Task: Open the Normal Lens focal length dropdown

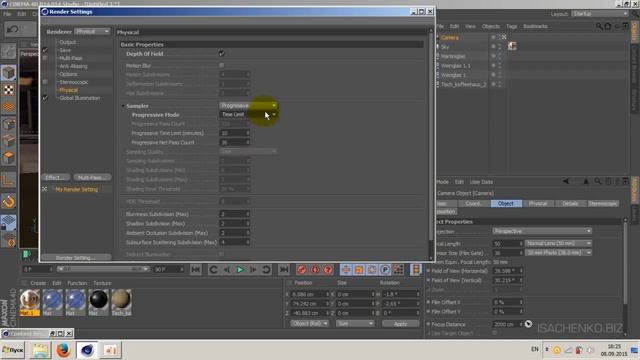Action: pos(558,243)
